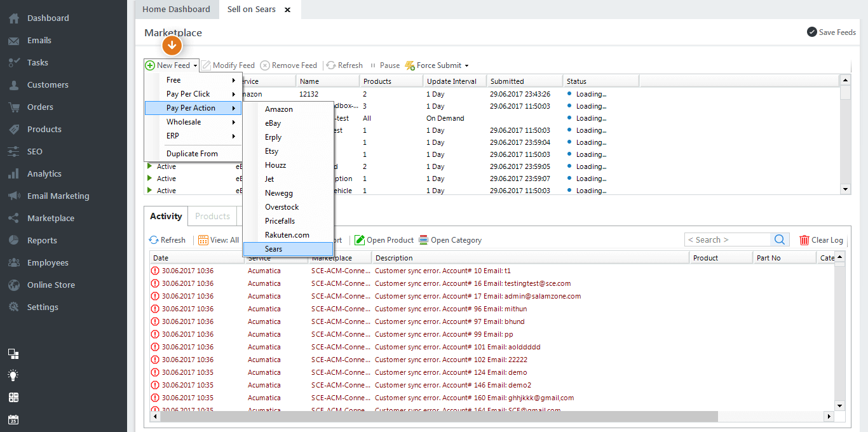Open Reports pie chart icon
This screenshot has height=432, width=868.
point(13,241)
